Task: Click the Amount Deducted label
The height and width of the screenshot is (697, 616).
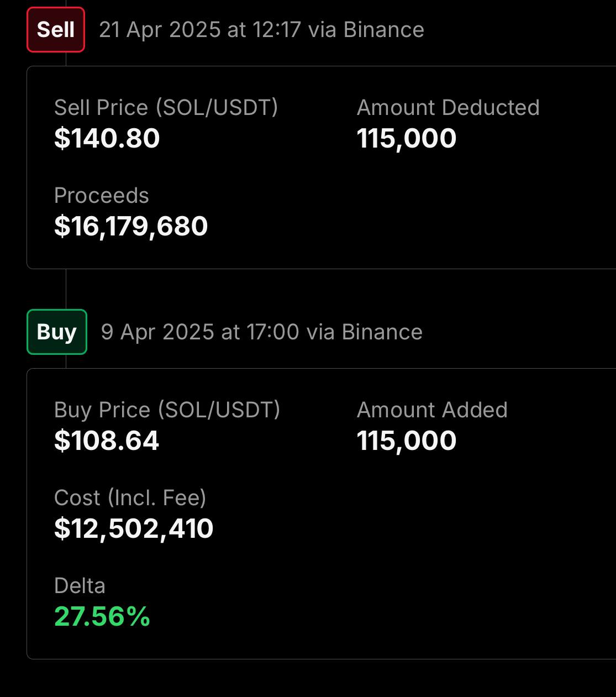Action: pyautogui.click(x=448, y=108)
